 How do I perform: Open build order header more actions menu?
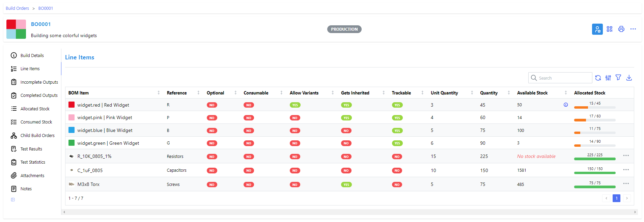click(x=633, y=29)
